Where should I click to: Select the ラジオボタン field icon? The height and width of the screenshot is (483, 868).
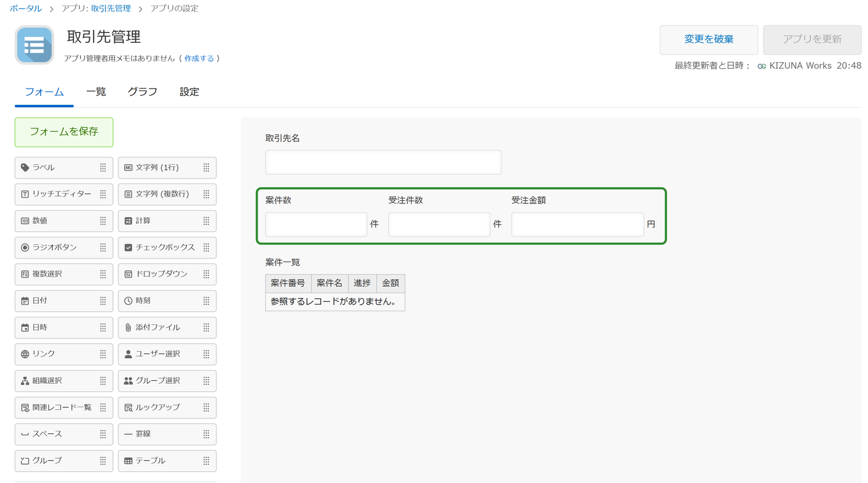click(x=25, y=247)
